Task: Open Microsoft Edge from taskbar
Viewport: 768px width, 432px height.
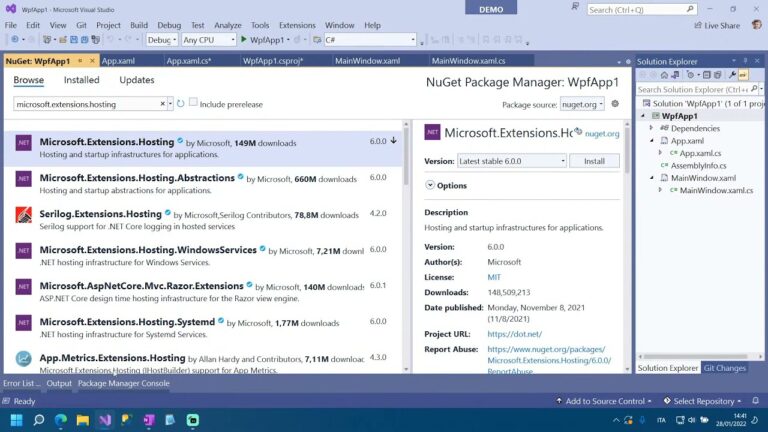Action: 61,420
